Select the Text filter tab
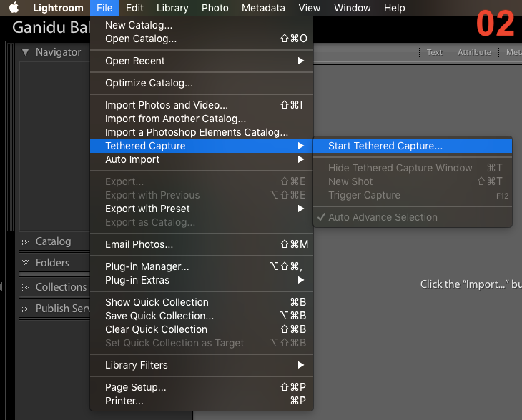The image size is (522, 420). coord(435,52)
